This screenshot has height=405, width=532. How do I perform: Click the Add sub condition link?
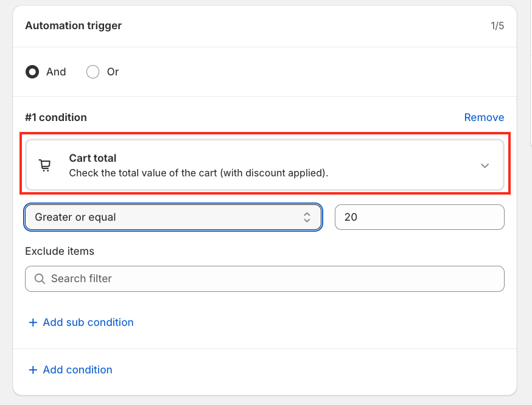click(88, 322)
